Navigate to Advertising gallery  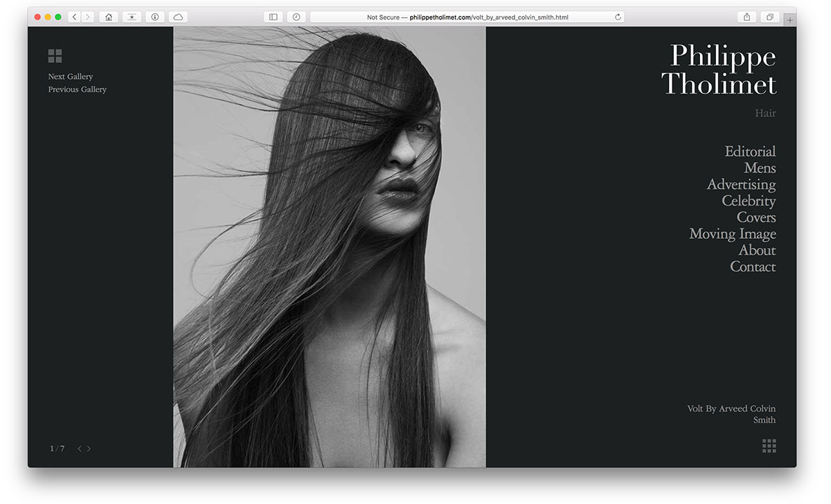(x=741, y=185)
